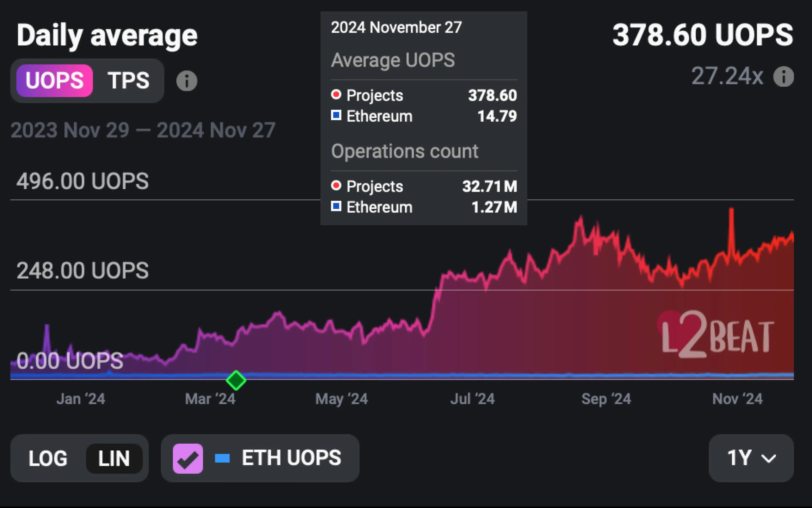Image resolution: width=812 pixels, height=508 pixels.
Task: Click blue Ethereum square under Average UOPS
Action: 336,115
